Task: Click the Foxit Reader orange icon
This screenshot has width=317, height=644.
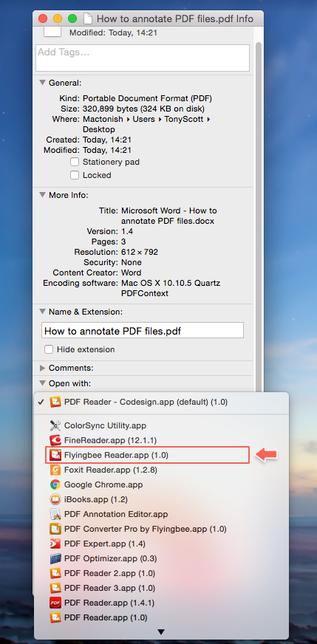Action: point(55,470)
